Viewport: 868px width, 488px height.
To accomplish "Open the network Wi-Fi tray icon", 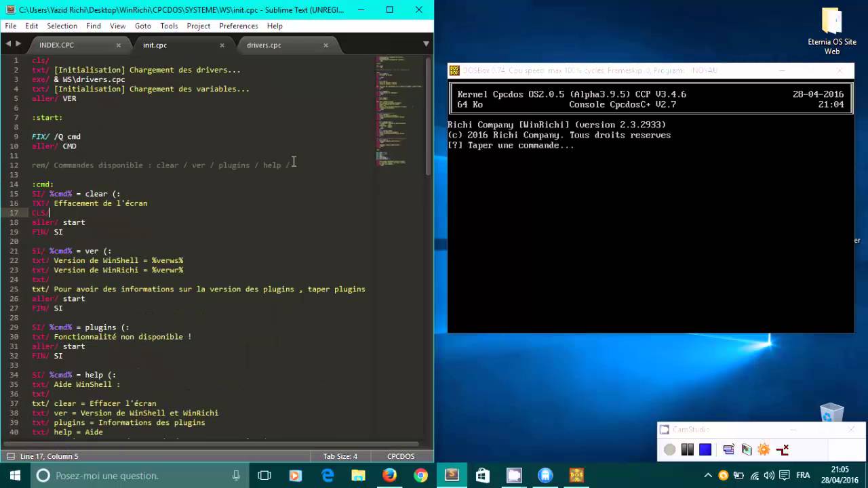I will 754,475.
